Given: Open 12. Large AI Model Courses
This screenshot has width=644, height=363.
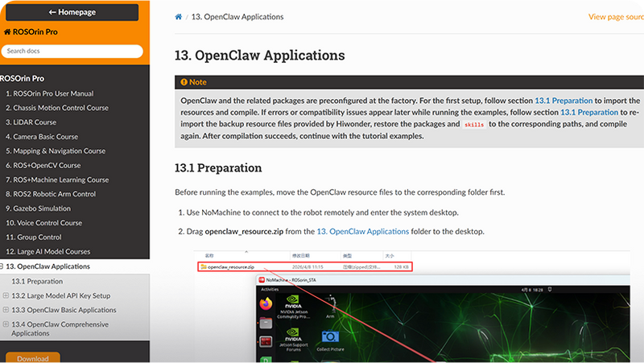Looking at the screenshot, I should tap(48, 252).
